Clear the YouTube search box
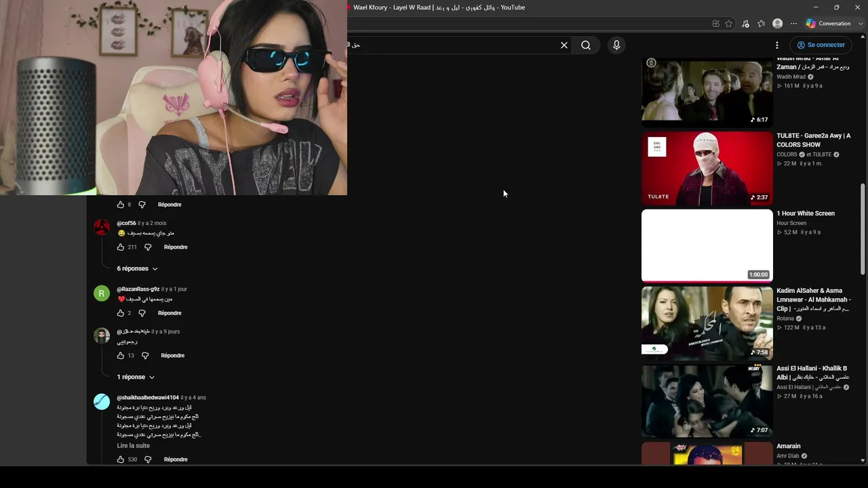Viewport: 868px width, 488px height. pos(564,45)
